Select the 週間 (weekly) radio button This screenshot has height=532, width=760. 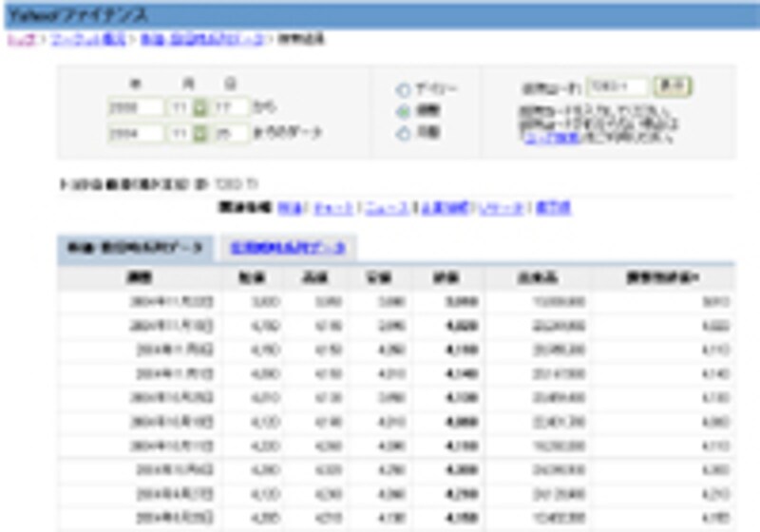pos(403,111)
